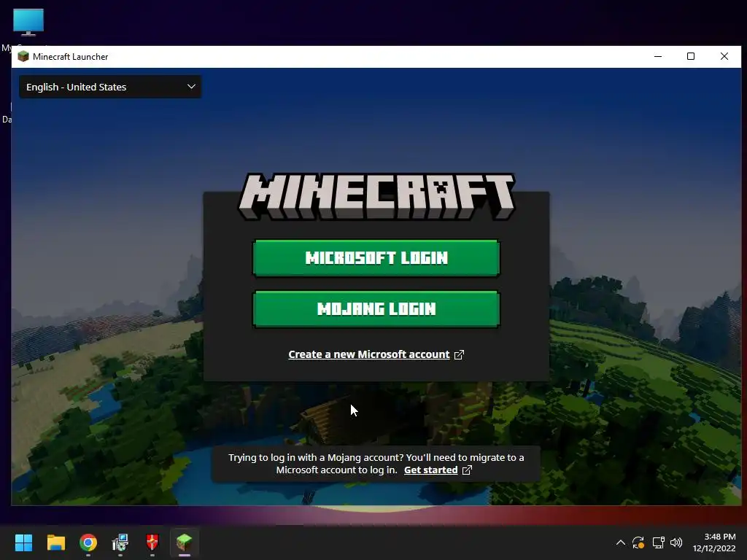Screen dimensions: 747x560
Task: Open the clock showing 3:48 PM
Action: click(714, 542)
